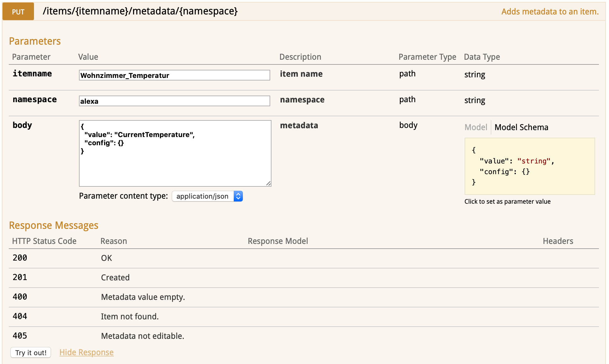
Task: Click the Parameters section heading
Action: pos(35,41)
